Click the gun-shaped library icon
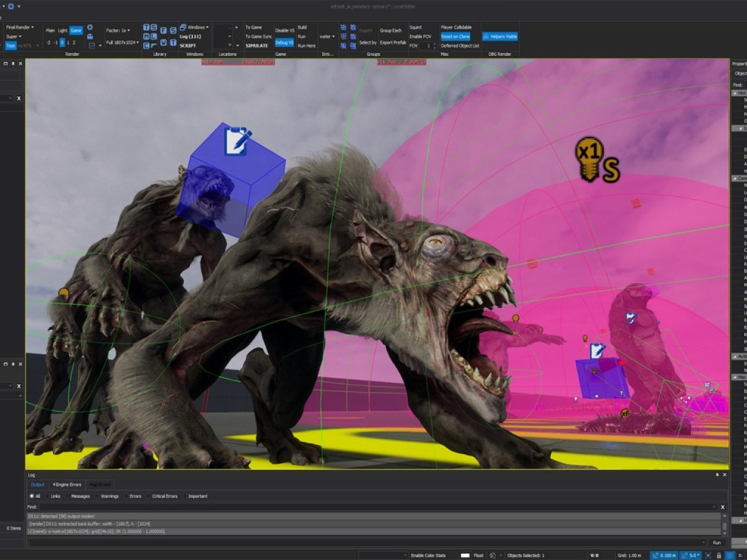Screen dimensions: 747x560 pyautogui.click(x=154, y=45)
